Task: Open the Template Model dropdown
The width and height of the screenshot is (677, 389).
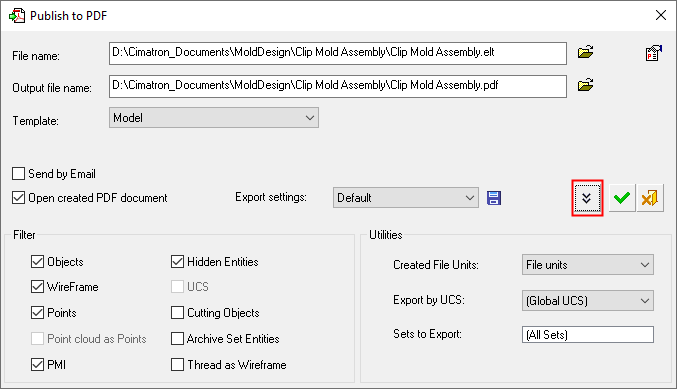Action: pyautogui.click(x=214, y=118)
